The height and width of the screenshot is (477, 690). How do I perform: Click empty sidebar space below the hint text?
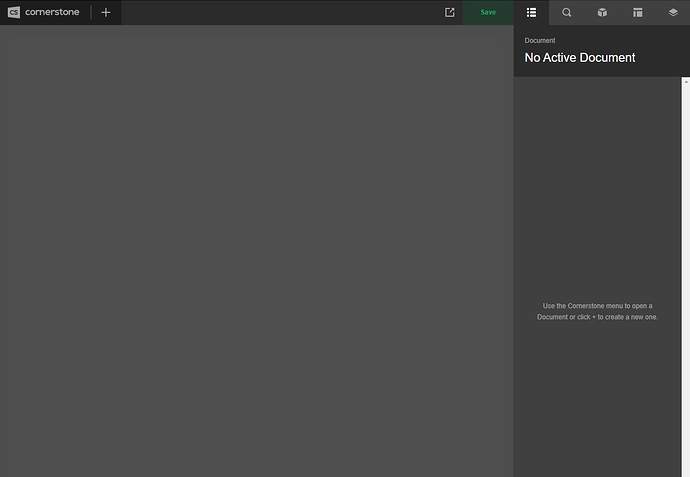597,400
